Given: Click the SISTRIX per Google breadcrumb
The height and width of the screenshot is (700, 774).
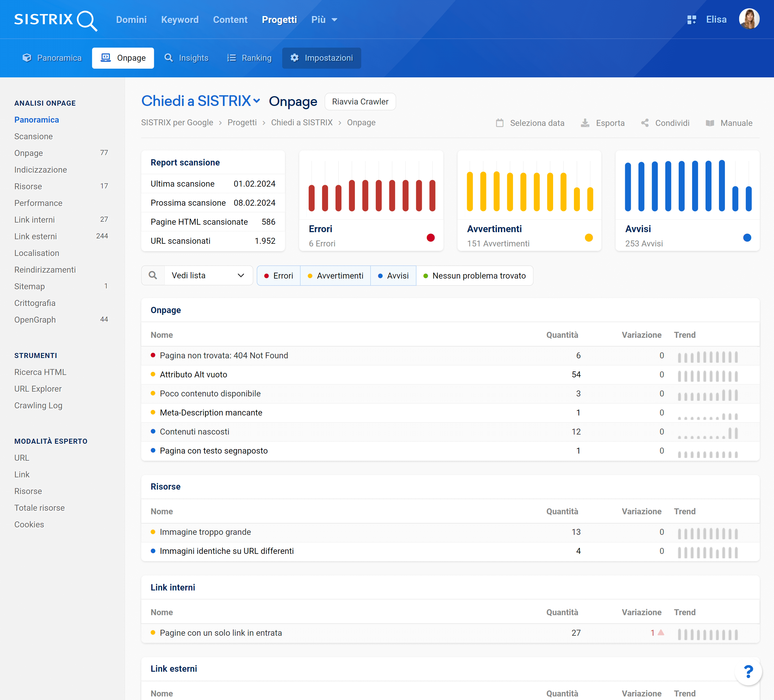Looking at the screenshot, I should tap(177, 122).
